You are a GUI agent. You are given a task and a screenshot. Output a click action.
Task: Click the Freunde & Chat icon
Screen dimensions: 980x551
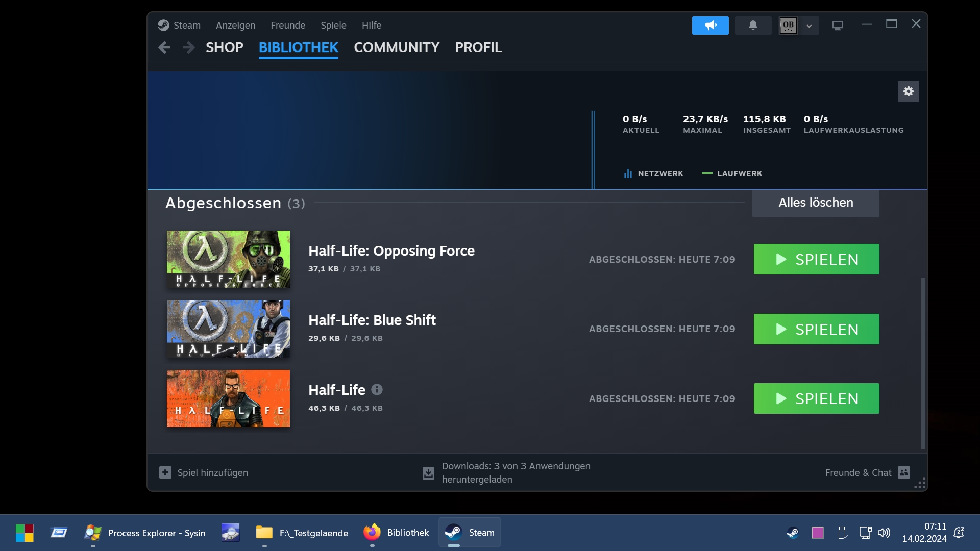(904, 472)
